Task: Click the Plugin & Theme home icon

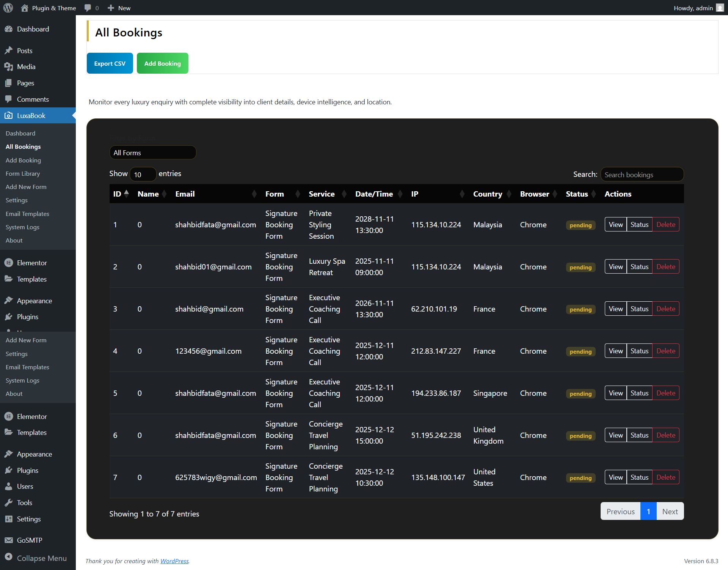Action: pyautogui.click(x=25, y=8)
